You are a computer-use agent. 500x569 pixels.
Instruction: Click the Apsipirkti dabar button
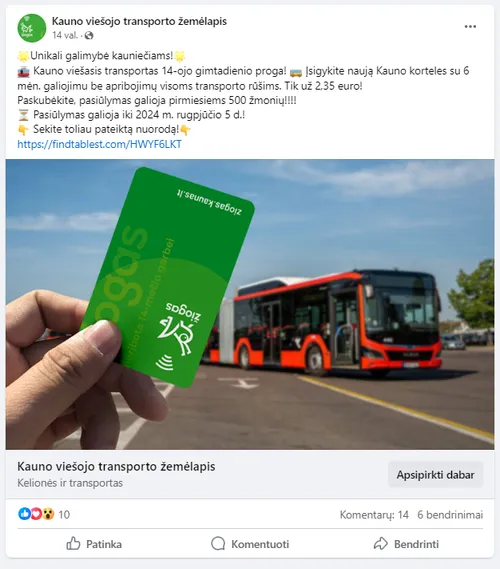click(435, 475)
